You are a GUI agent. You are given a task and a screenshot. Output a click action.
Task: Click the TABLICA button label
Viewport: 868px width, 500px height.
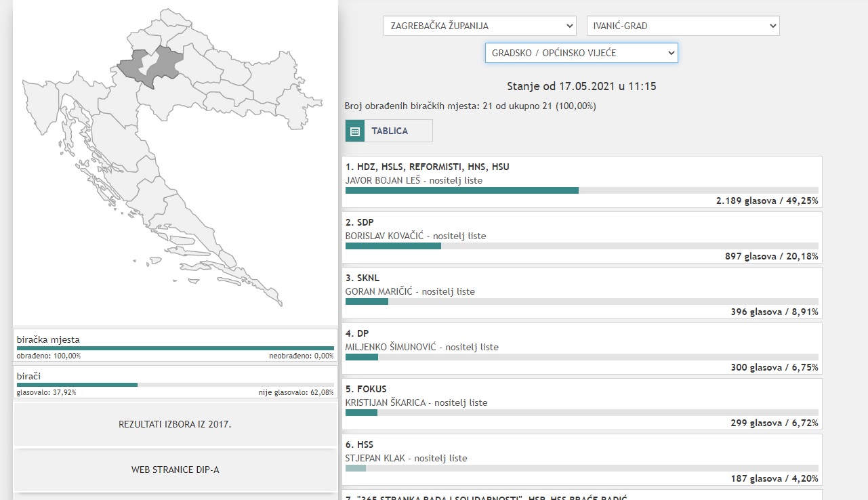coord(390,131)
